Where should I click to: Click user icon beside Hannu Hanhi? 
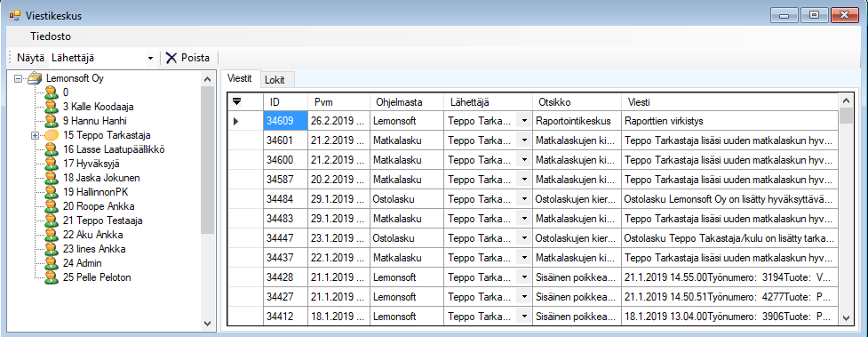[51, 121]
